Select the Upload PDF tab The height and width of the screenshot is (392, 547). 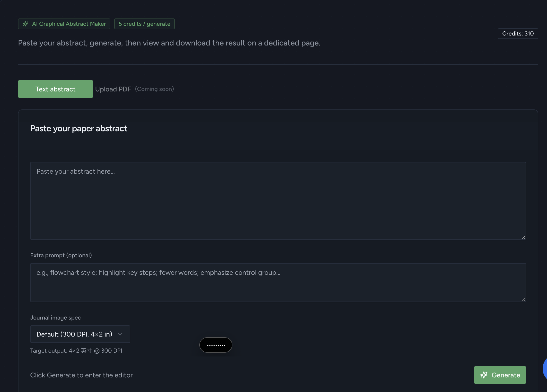click(113, 89)
